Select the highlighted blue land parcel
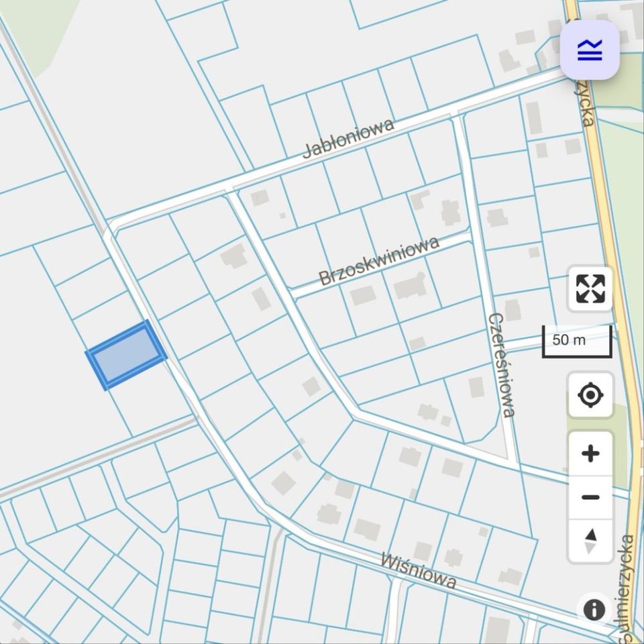Image resolution: width=644 pixels, height=644 pixels. [x=126, y=356]
